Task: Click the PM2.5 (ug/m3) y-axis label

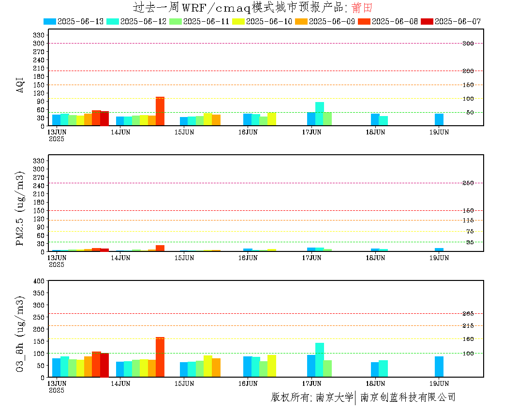Action: [x=20, y=208]
